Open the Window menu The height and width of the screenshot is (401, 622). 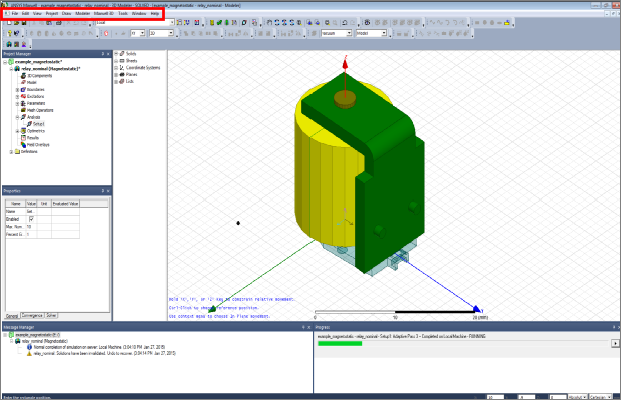[139, 13]
